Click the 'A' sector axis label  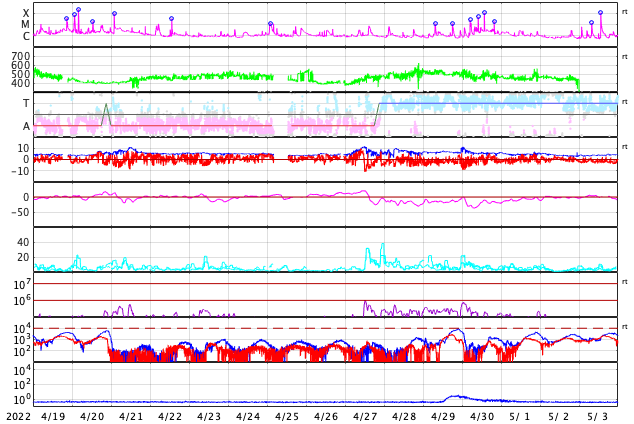tap(26, 127)
